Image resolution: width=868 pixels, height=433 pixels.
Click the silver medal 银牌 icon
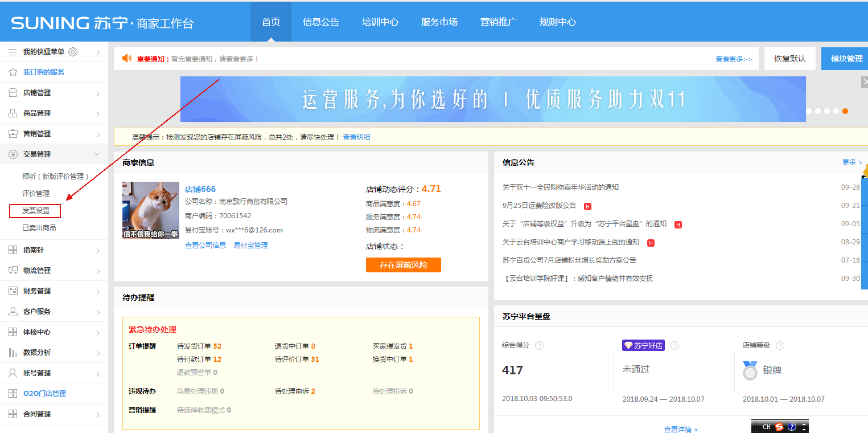(x=750, y=370)
